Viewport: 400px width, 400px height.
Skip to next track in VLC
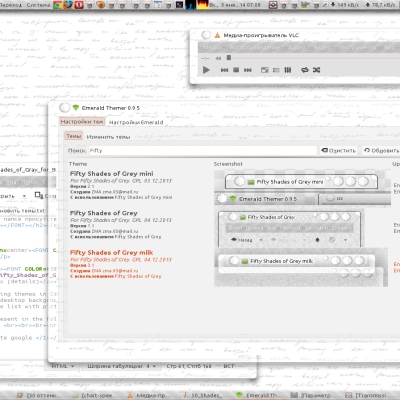click(248, 70)
